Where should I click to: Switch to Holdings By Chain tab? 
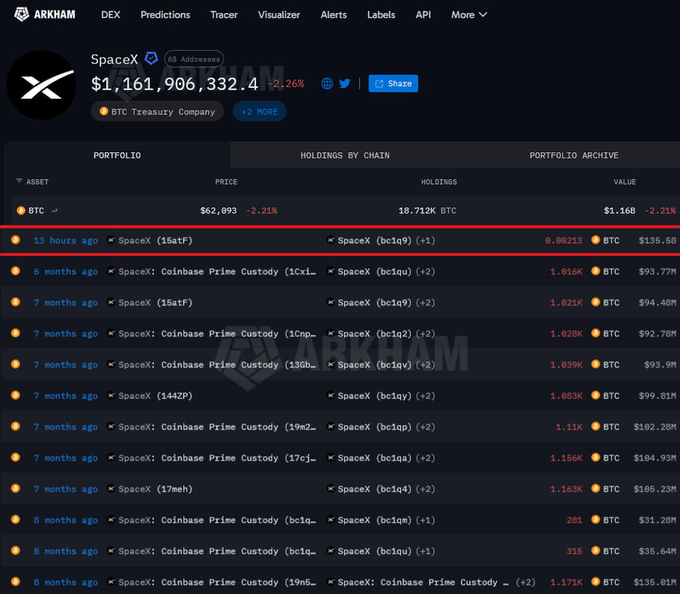pyautogui.click(x=345, y=155)
